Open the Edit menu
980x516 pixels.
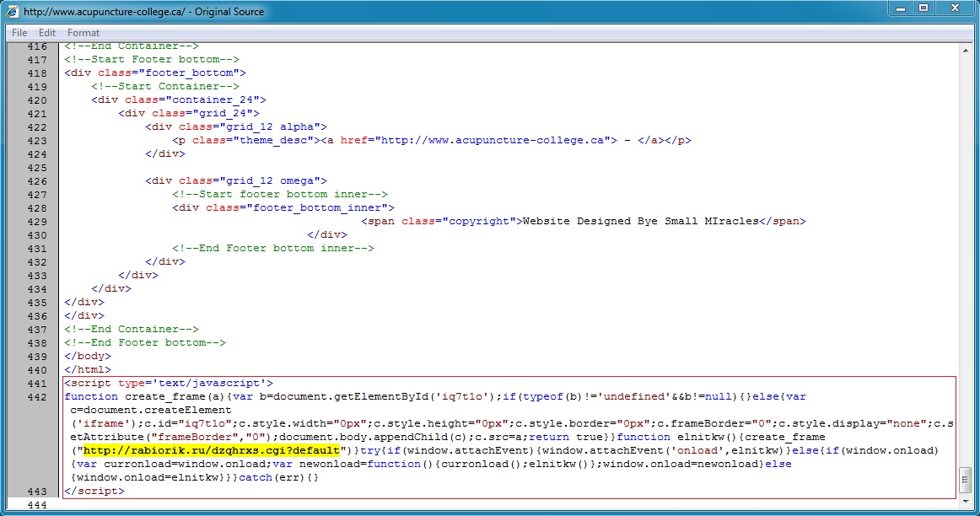pyautogui.click(x=47, y=33)
